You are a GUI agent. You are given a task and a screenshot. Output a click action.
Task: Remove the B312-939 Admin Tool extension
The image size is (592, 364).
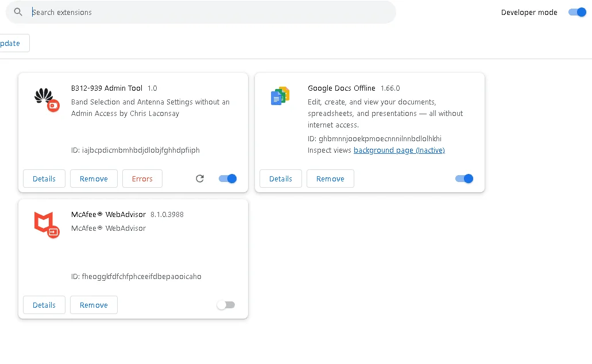[94, 179]
